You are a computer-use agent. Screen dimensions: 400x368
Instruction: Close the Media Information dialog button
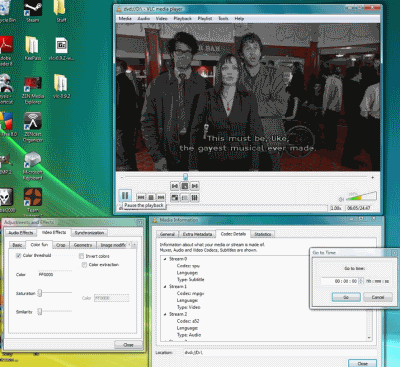363,363
